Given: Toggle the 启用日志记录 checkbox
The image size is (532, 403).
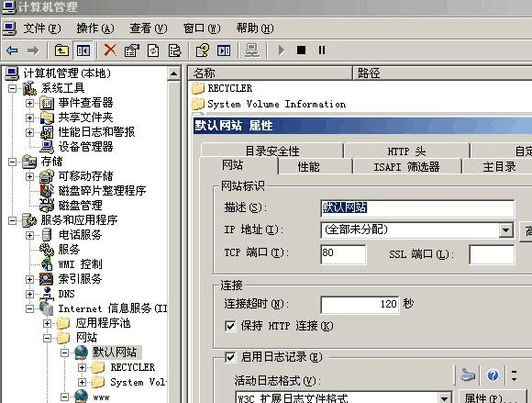Looking at the screenshot, I should pyautogui.click(x=230, y=357).
